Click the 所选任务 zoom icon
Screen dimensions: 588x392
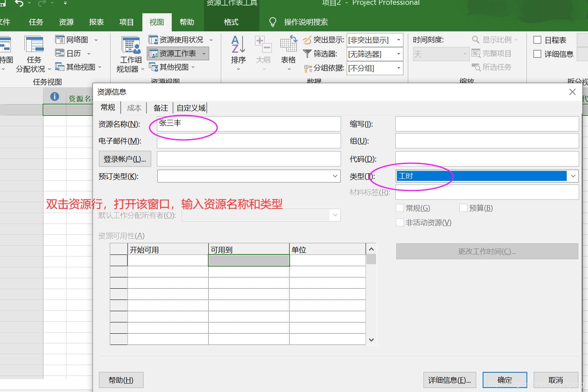coord(476,67)
